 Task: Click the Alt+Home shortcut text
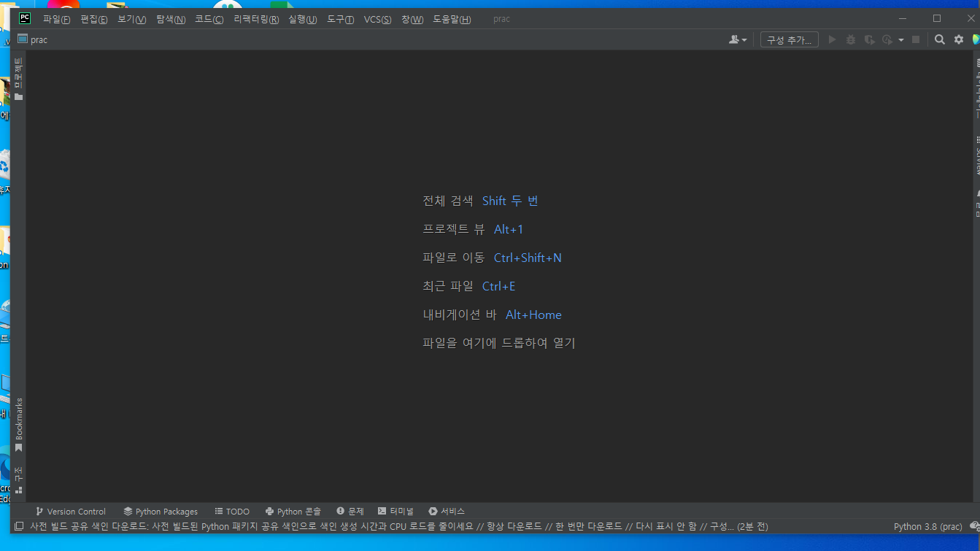[533, 315]
